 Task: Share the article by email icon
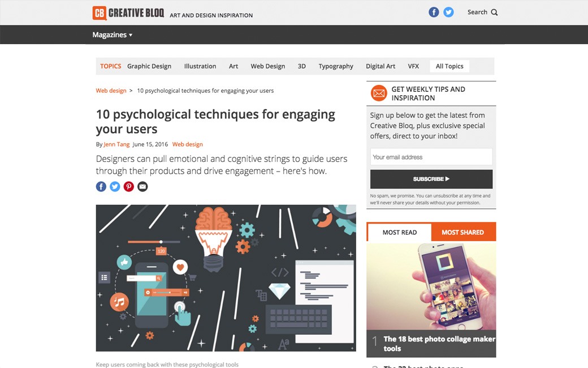[x=142, y=187]
